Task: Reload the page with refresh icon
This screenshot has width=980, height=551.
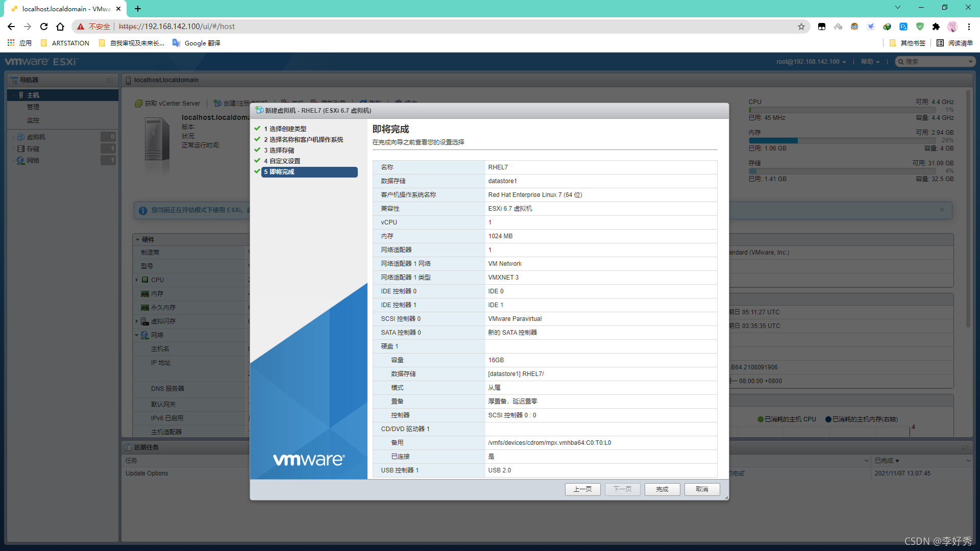Action: point(44,27)
